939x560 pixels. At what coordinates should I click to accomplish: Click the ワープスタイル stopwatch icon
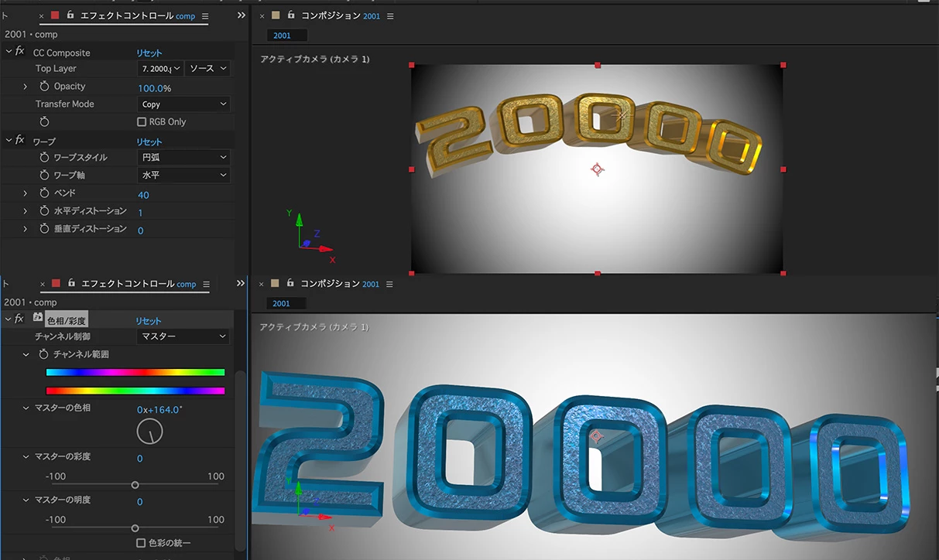pyautogui.click(x=44, y=157)
